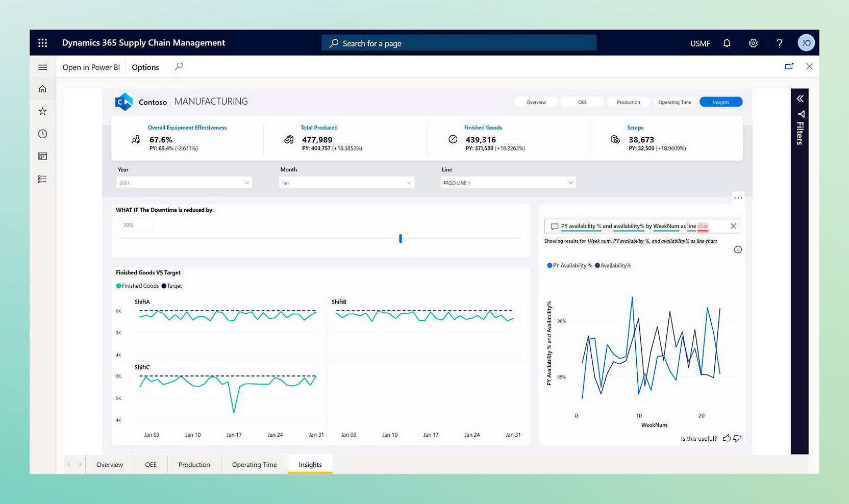Click Open in Power BI

pyautogui.click(x=91, y=67)
